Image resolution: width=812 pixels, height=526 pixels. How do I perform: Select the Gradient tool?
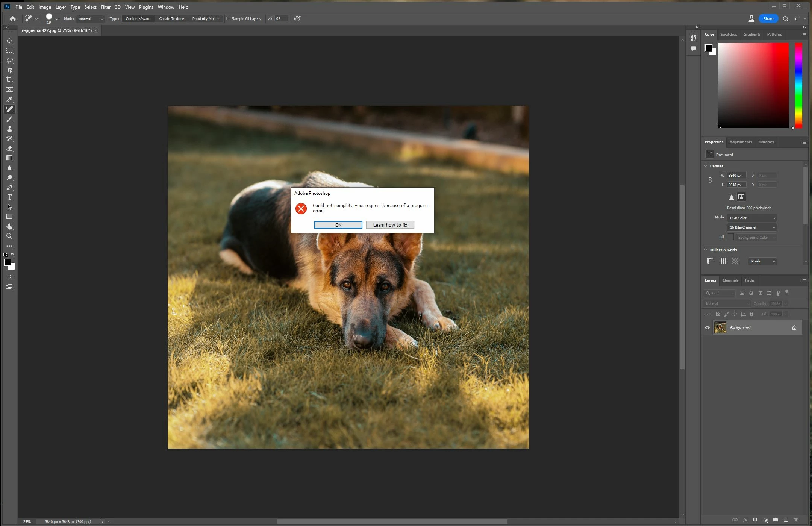point(9,158)
